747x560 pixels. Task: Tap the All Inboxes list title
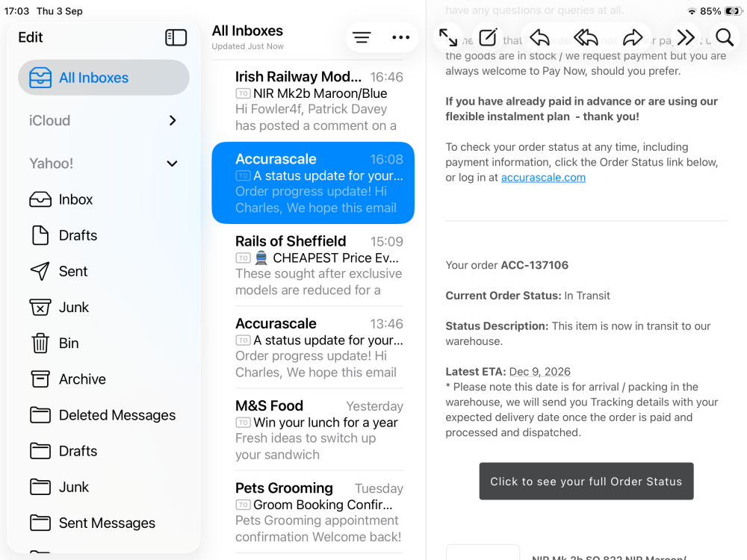tap(247, 31)
